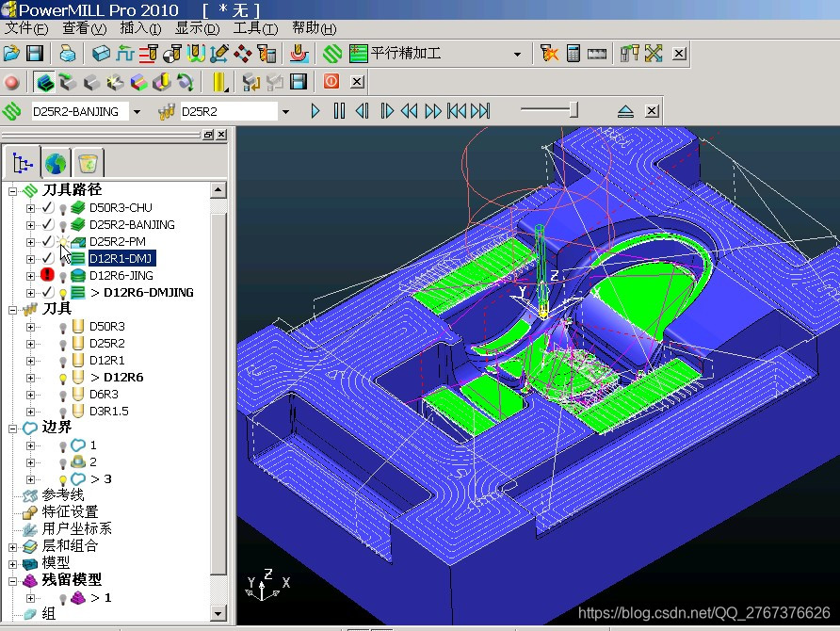
Task: Rewind simulation fast backward
Action: click(410, 111)
